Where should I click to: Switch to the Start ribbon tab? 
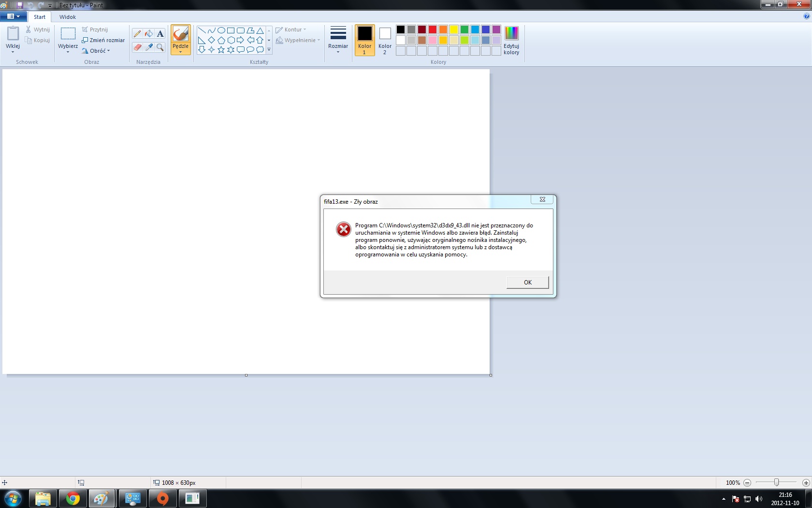pos(40,17)
